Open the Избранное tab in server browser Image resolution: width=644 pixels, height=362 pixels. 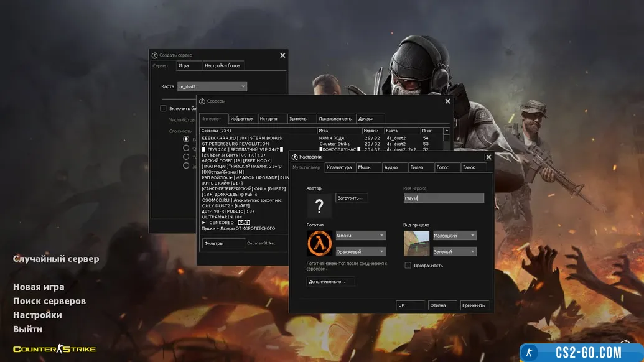pyautogui.click(x=241, y=118)
